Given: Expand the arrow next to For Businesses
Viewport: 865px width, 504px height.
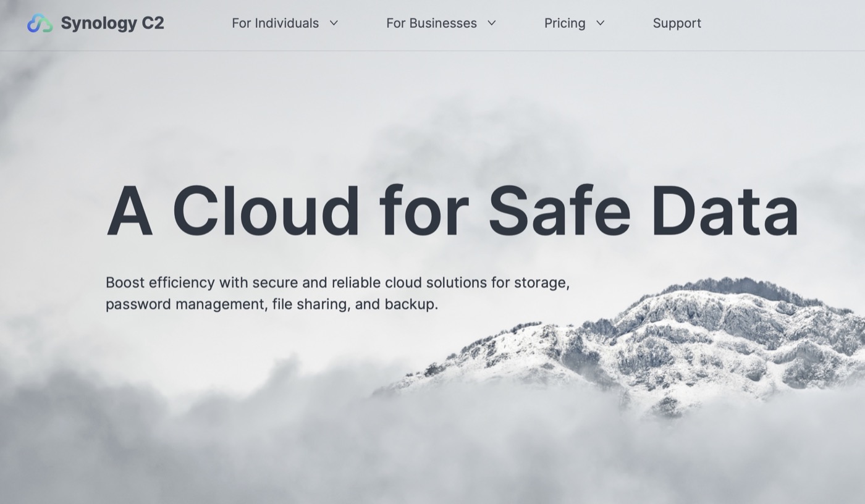Looking at the screenshot, I should 492,23.
